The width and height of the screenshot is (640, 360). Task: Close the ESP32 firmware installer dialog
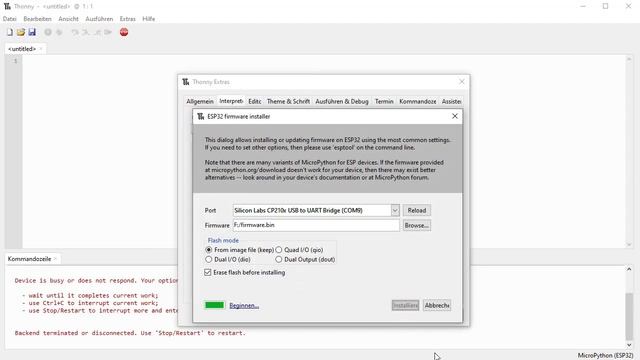(455, 116)
